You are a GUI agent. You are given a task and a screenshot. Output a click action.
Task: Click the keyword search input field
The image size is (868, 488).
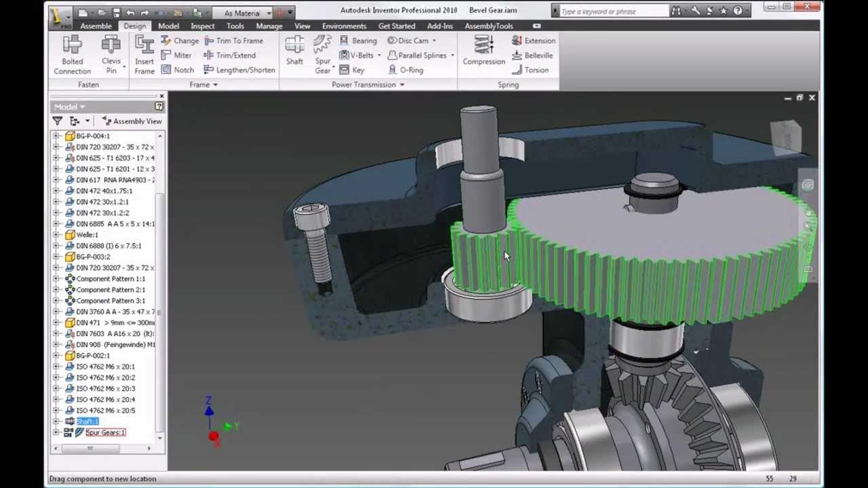click(614, 11)
